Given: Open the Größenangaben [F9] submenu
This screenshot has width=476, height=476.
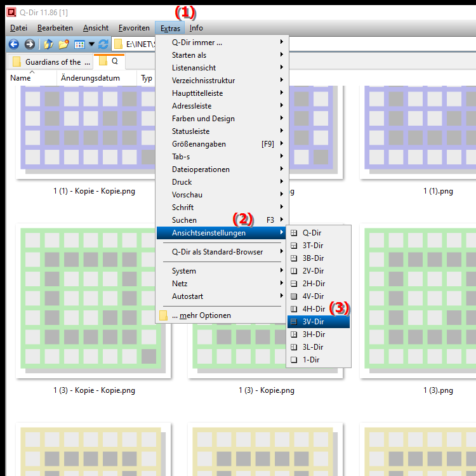Looking at the screenshot, I should click(x=221, y=144).
